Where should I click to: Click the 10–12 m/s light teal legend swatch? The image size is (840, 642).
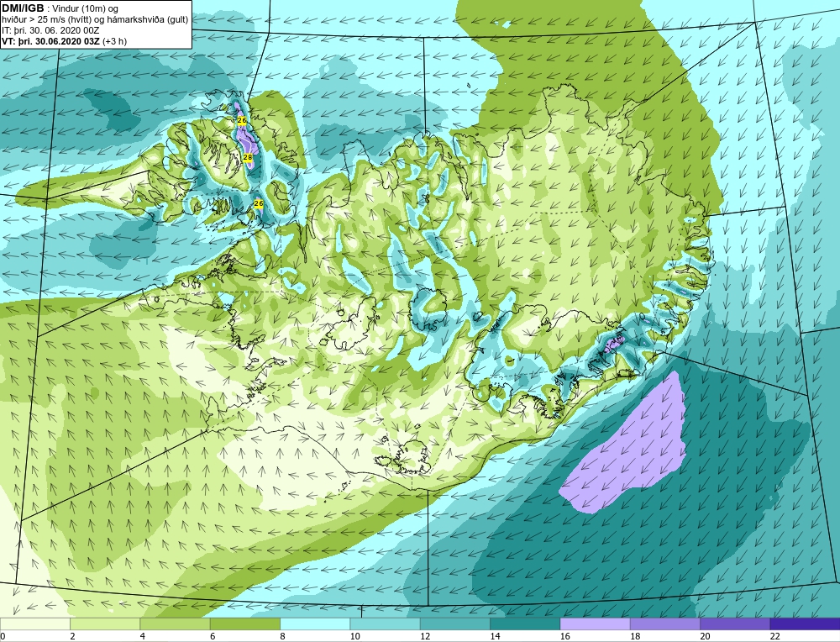pyautogui.click(x=386, y=624)
